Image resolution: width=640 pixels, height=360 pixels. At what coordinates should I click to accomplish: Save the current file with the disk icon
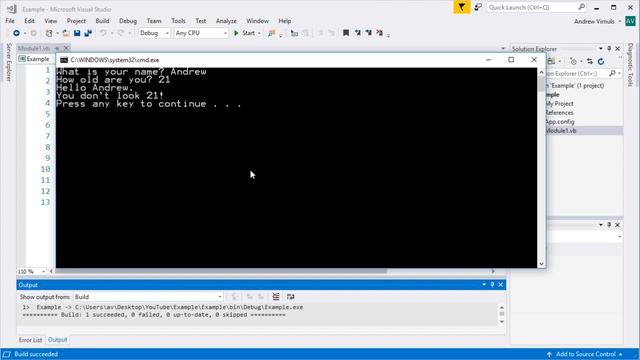click(77, 33)
